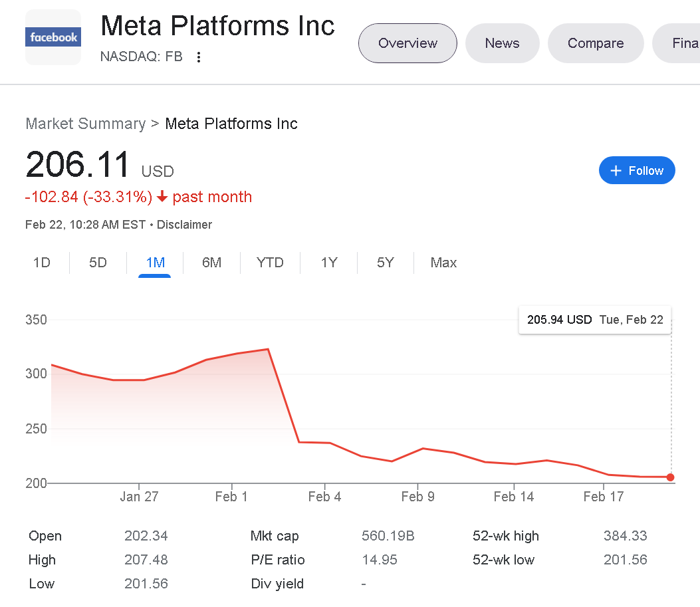700x607 pixels.
Task: Click the Feb 4 axis label
Action: (x=324, y=497)
